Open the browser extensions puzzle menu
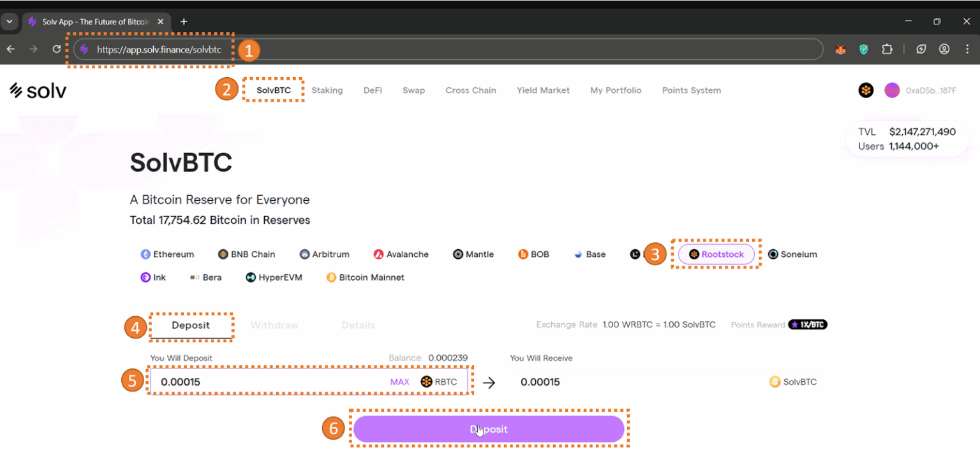 click(x=887, y=49)
